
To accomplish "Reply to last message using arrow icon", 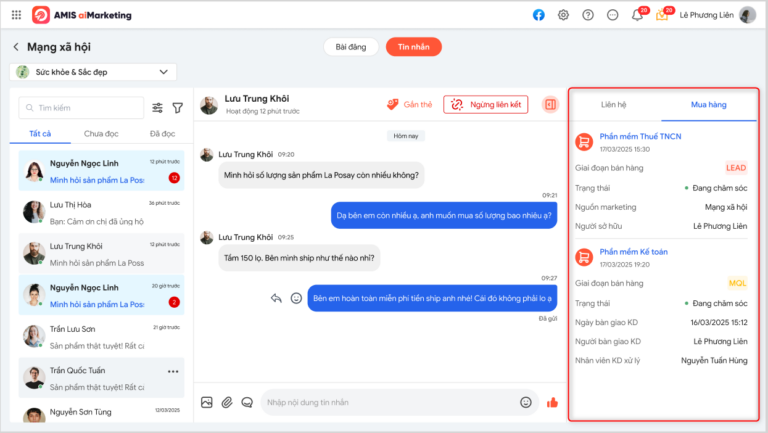I will (x=276, y=298).
